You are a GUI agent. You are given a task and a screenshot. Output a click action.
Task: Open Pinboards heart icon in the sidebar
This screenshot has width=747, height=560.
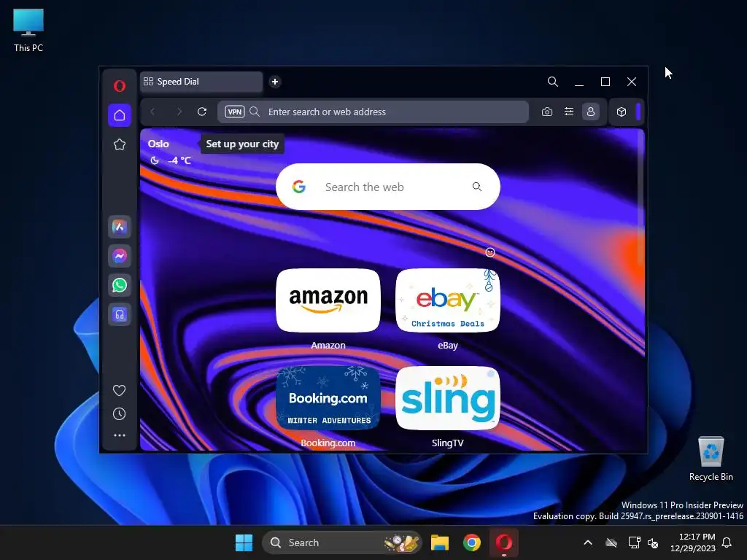point(119,391)
